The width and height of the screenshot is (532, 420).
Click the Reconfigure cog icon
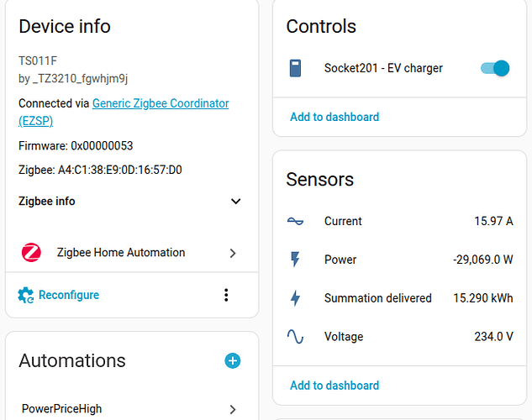click(x=26, y=295)
